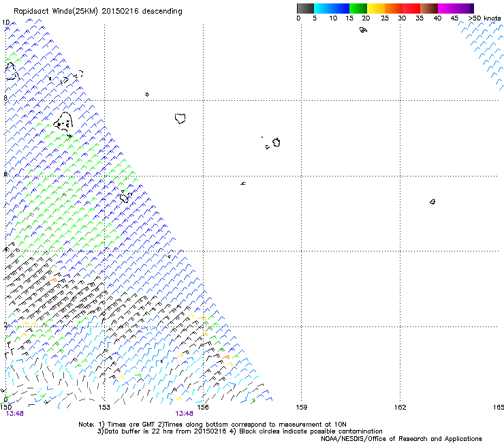
Task: Click the '25' legend scale label
Action: [385, 18]
